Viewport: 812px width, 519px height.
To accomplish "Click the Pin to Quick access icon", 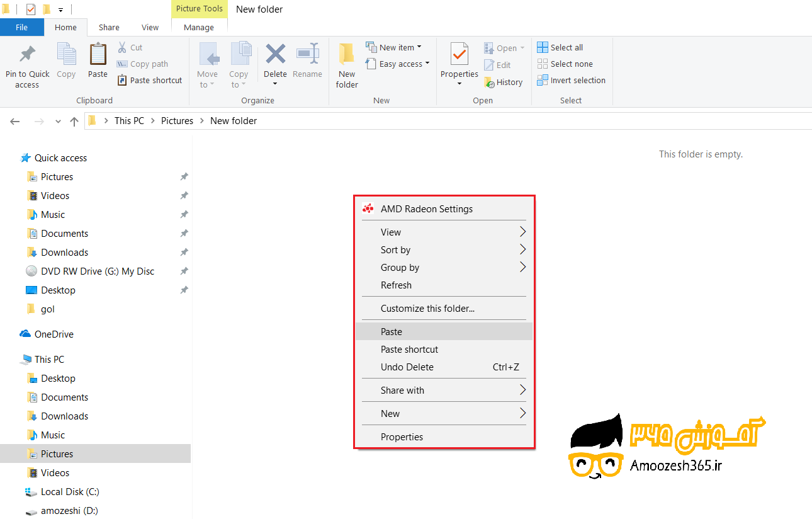I will coord(27,55).
